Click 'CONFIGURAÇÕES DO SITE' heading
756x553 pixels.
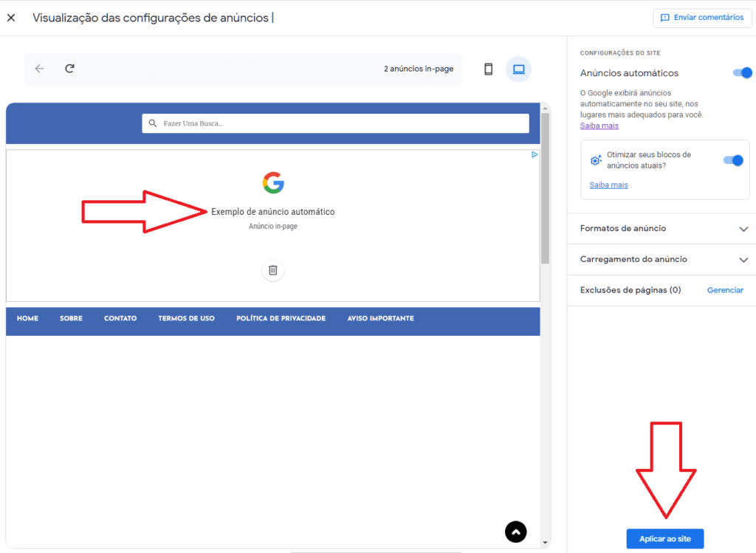tap(620, 53)
